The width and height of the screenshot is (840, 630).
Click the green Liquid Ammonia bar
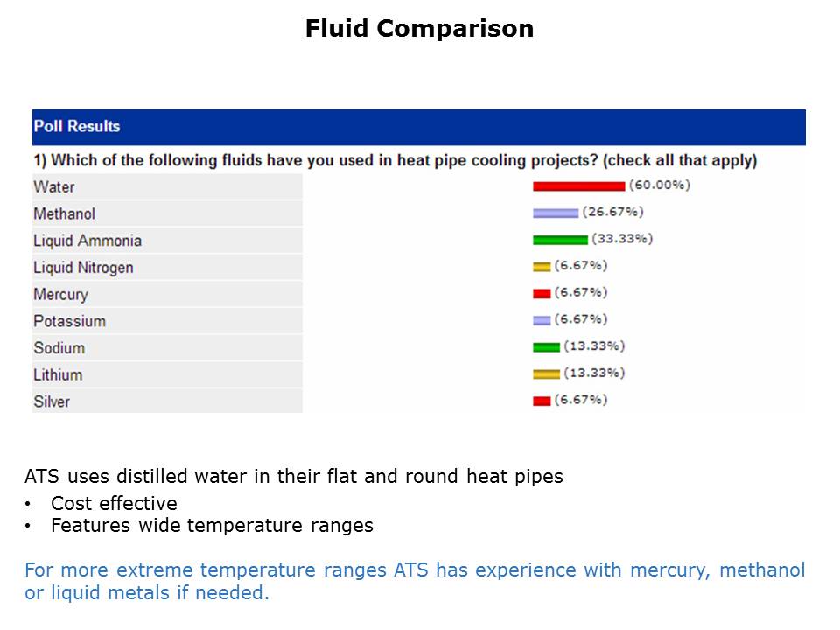click(x=560, y=240)
